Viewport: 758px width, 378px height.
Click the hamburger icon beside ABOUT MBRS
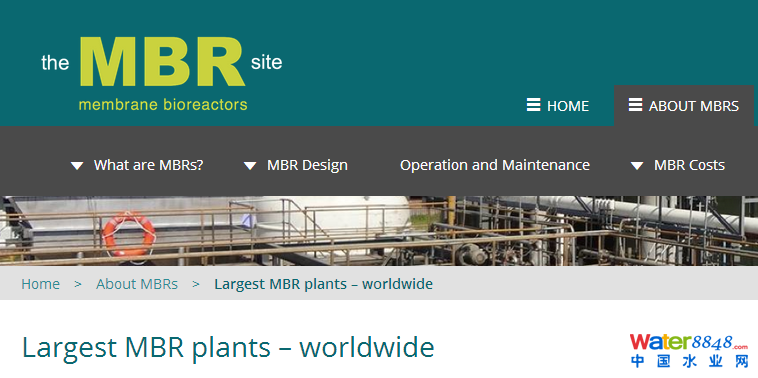pyautogui.click(x=635, y=105)
